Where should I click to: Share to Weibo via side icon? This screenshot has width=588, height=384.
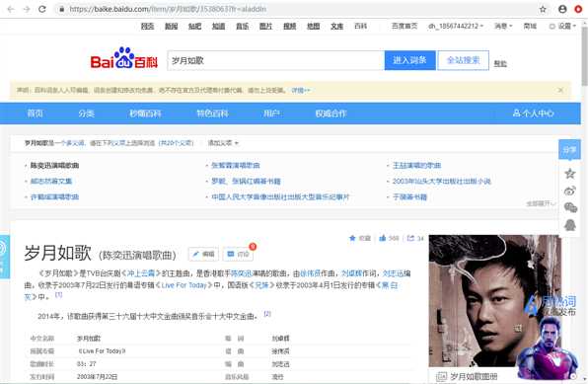pos(569,191)
